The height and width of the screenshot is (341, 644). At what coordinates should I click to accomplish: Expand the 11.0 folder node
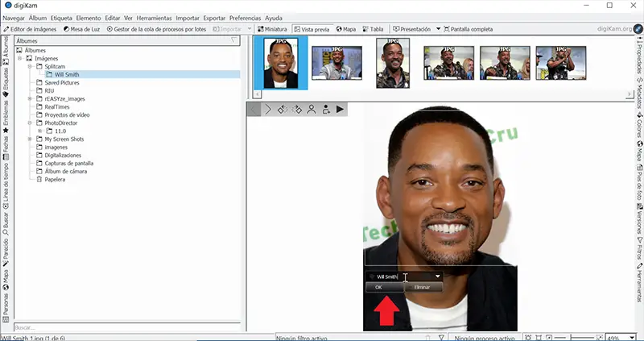pos(39,131)
